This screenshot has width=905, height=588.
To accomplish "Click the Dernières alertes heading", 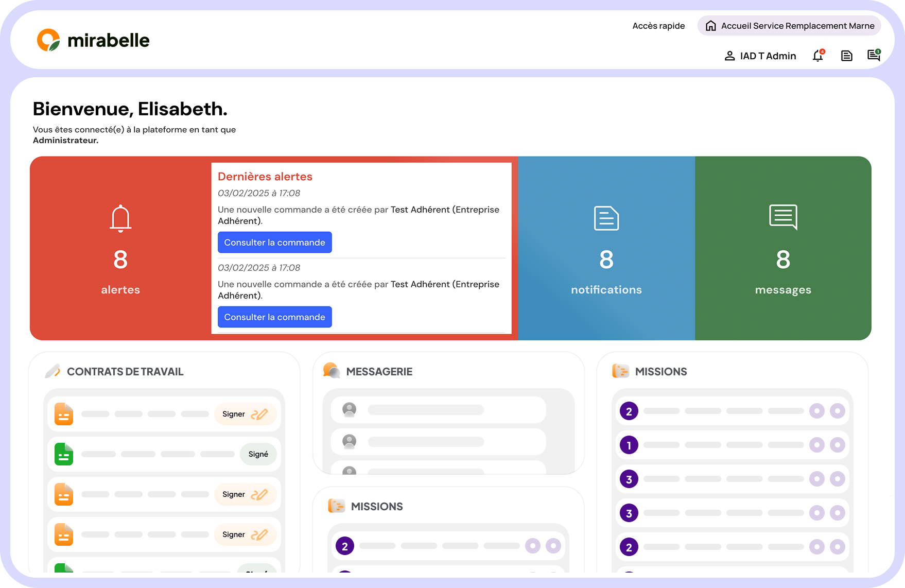I will pyautogui.click(x=265, y=177).
